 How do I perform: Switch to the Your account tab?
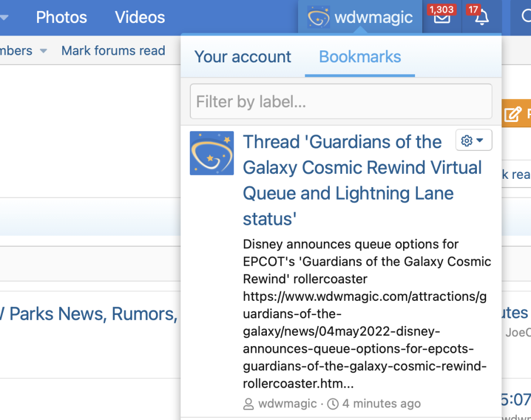pyautogui.click(x=243, y=57)
